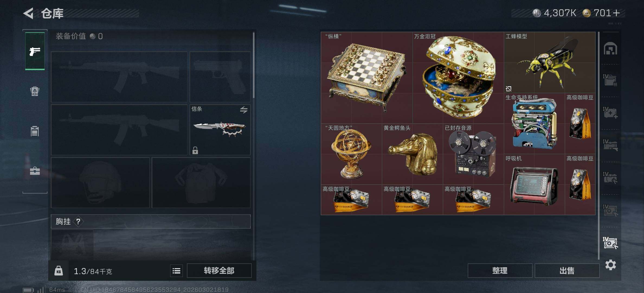Click the 整理 sort button
This screenshot has height=293, width=644.
pos(500,270)
